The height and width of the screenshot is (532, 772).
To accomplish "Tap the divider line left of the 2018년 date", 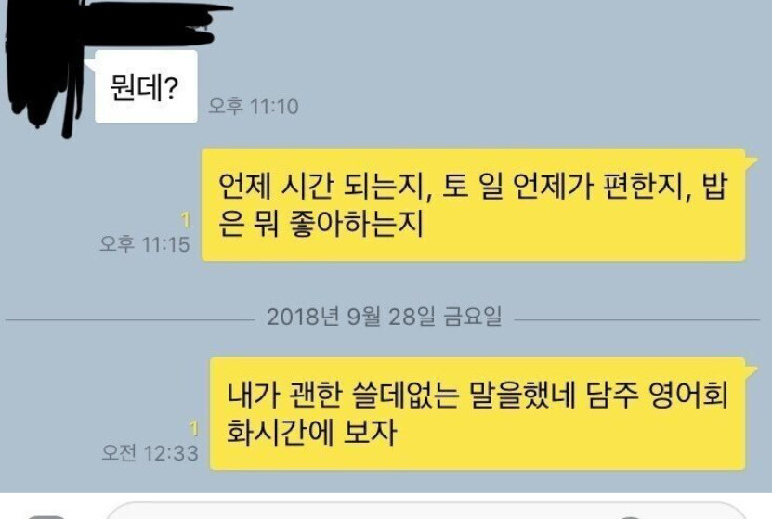I will point(130,320).
